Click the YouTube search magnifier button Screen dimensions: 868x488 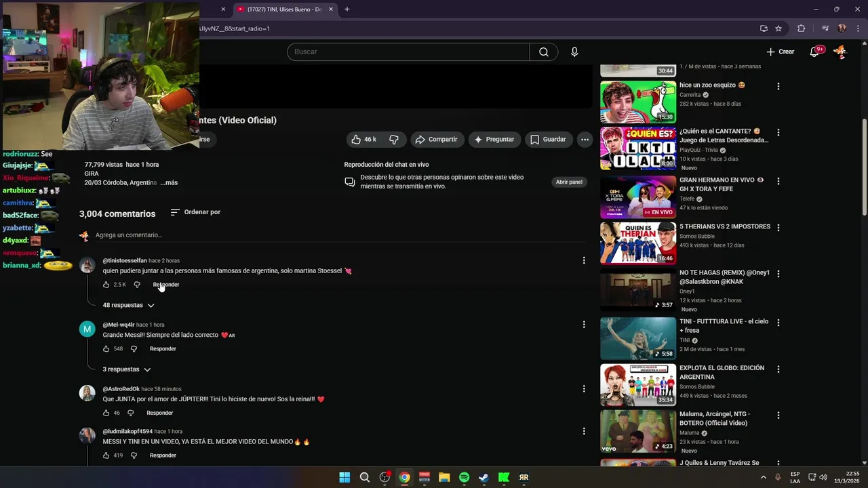pos(544,52)
